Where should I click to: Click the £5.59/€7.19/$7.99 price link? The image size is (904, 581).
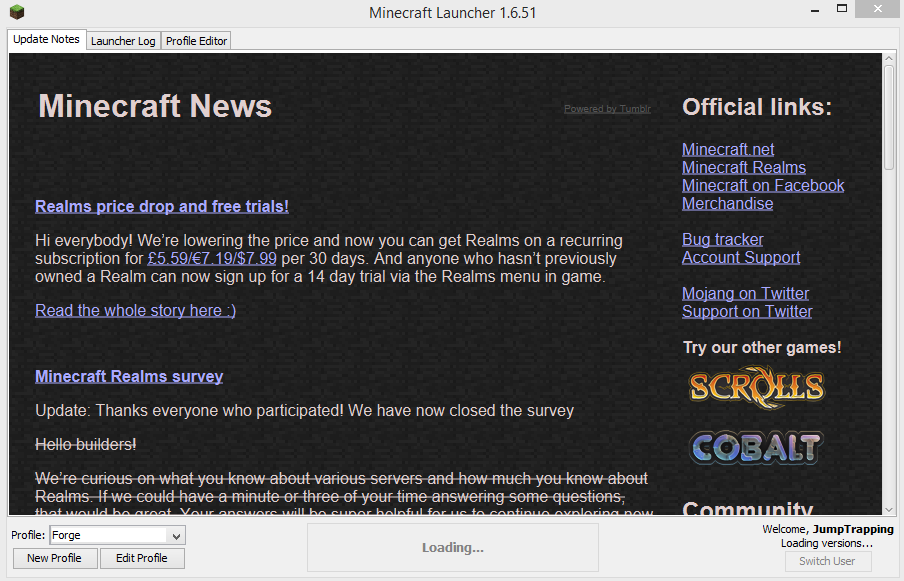(212, 258)
